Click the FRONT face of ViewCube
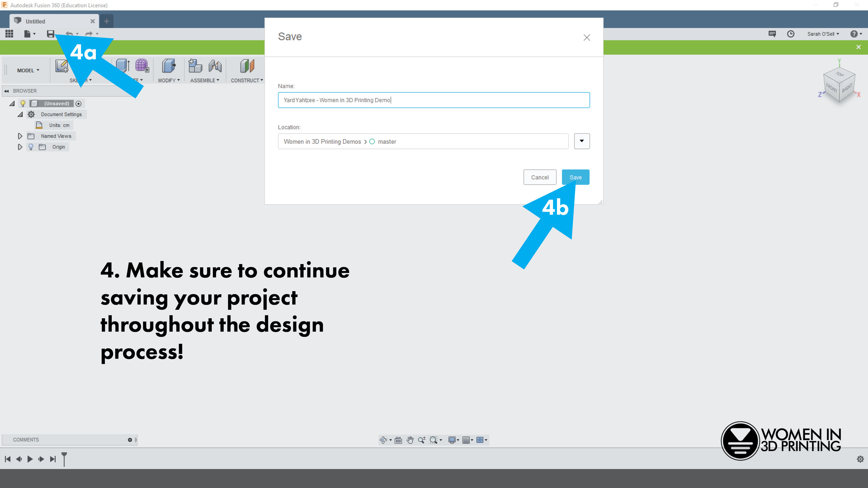 [831, 89]
